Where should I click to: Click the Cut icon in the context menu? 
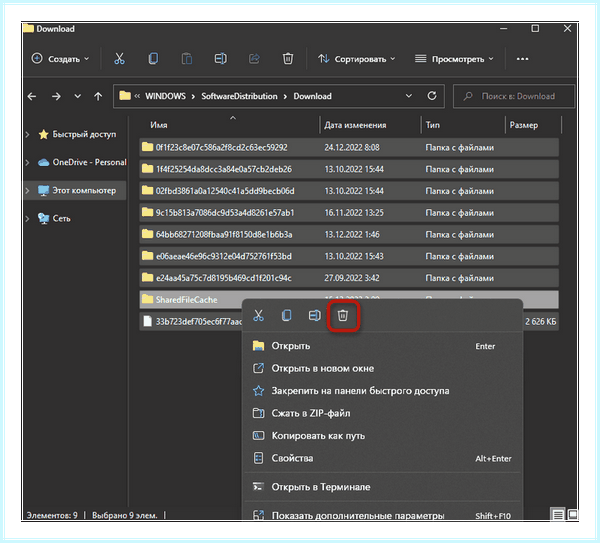click(x=259, y=315)
